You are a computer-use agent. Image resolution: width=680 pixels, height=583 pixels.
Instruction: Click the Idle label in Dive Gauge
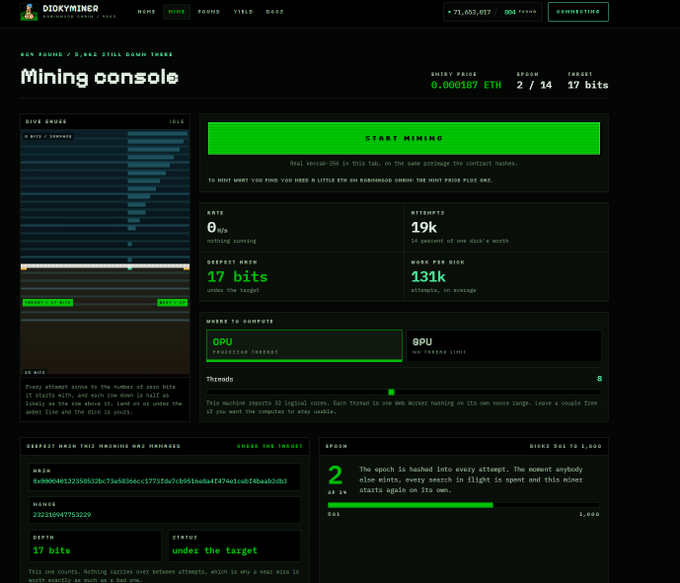coord(177,121)
